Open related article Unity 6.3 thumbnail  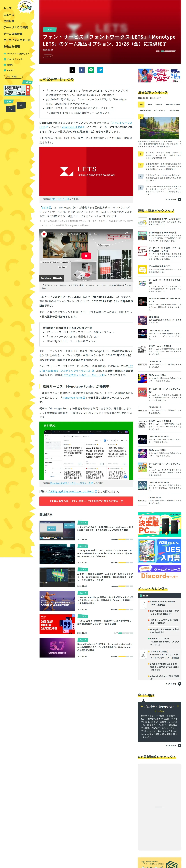point(57,554)
